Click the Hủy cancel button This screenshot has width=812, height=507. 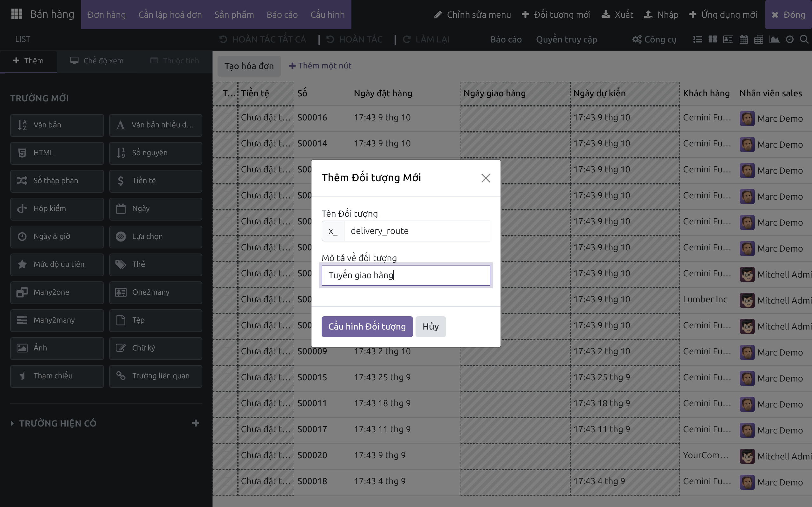[430, 326]
